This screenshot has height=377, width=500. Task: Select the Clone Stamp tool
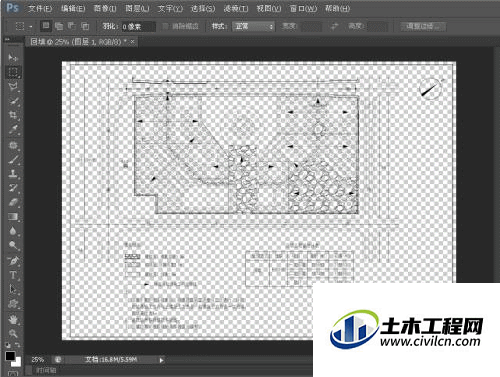coord(13,173)
